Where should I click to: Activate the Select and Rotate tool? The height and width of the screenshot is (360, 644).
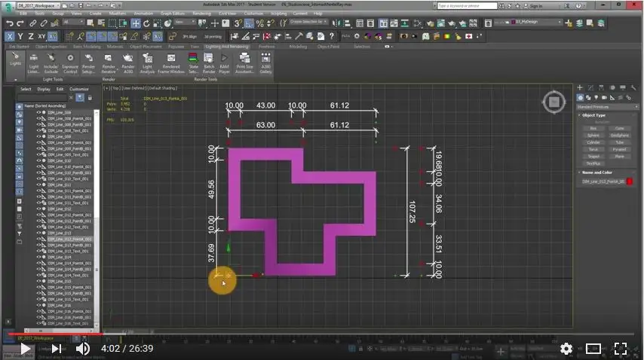tap(146, 23)
